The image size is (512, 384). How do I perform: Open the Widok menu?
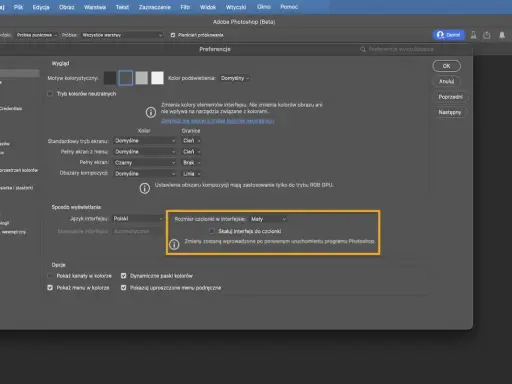click(208, 7)
